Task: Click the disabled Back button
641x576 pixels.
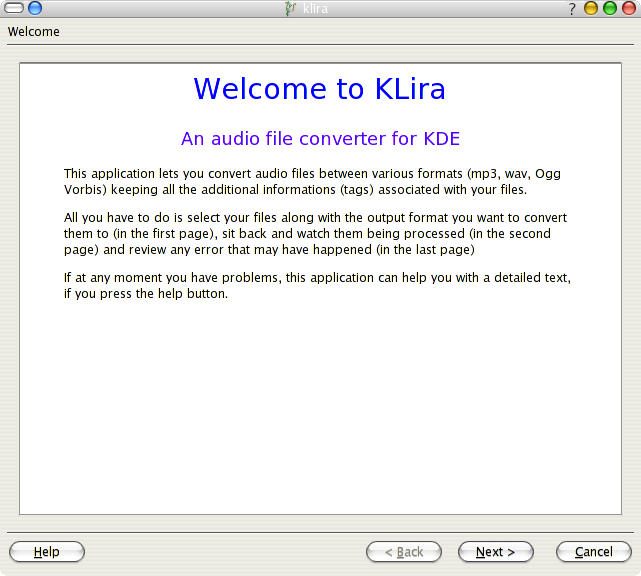Action: click(x=404, y=552)
